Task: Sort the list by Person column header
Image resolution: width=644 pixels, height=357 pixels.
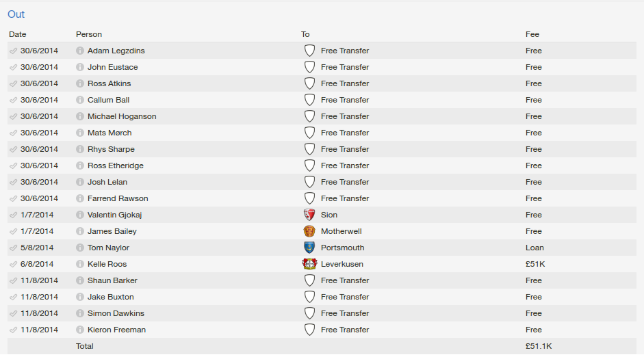Action: (x=89, y=34)
